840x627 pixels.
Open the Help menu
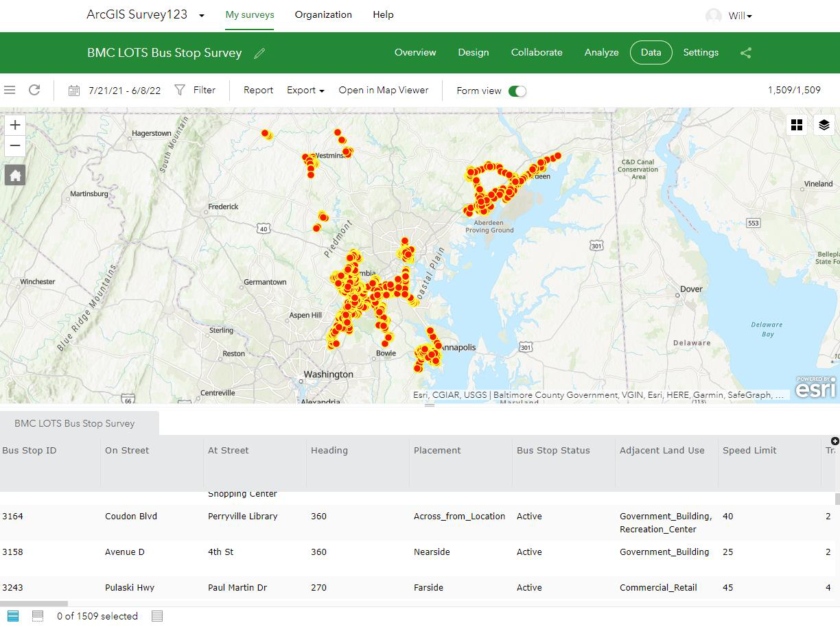(383, 14)
